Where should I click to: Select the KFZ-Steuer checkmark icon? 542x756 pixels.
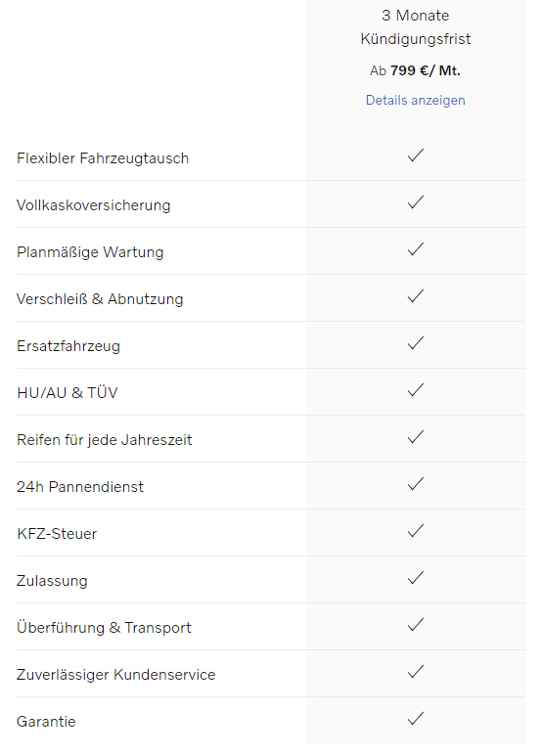(x=415, y=531)
